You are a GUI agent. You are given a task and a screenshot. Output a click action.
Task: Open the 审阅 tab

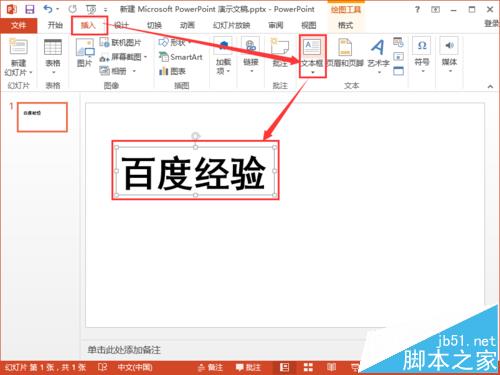click(x=276, y=25)
